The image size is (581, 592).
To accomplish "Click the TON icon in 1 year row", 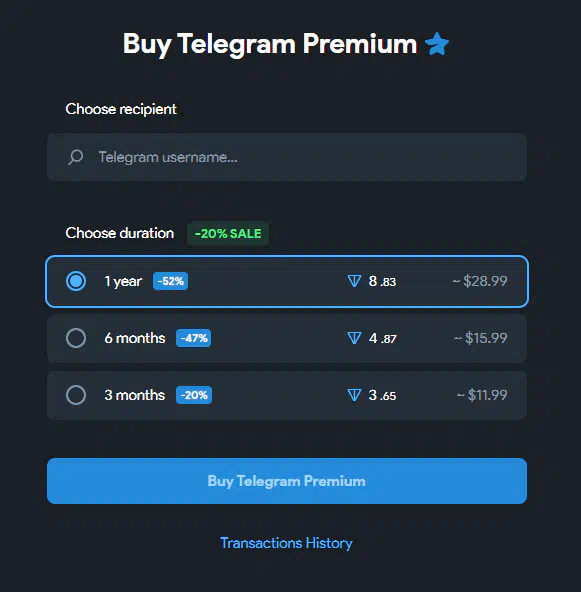I will pos(354,281).
